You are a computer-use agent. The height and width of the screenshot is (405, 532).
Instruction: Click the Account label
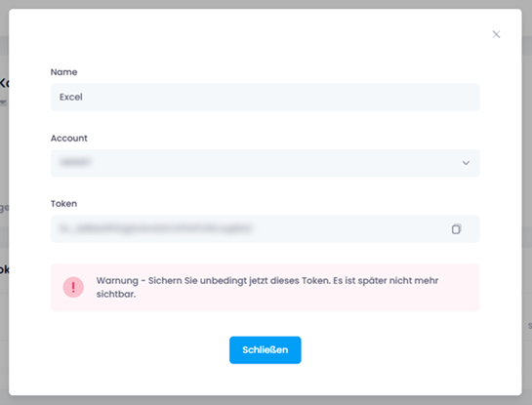click(69, 138)
